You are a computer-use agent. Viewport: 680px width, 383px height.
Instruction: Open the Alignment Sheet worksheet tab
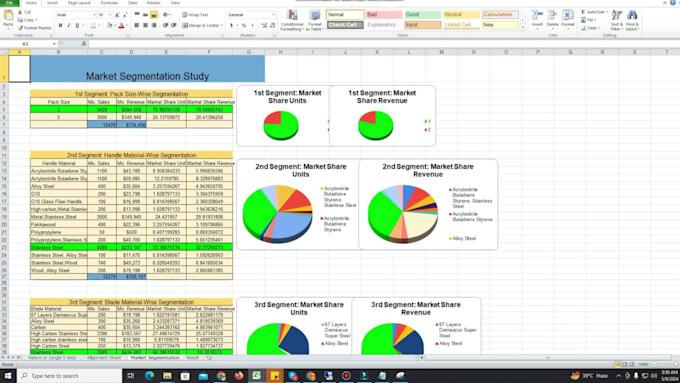(x=104, y=358)
